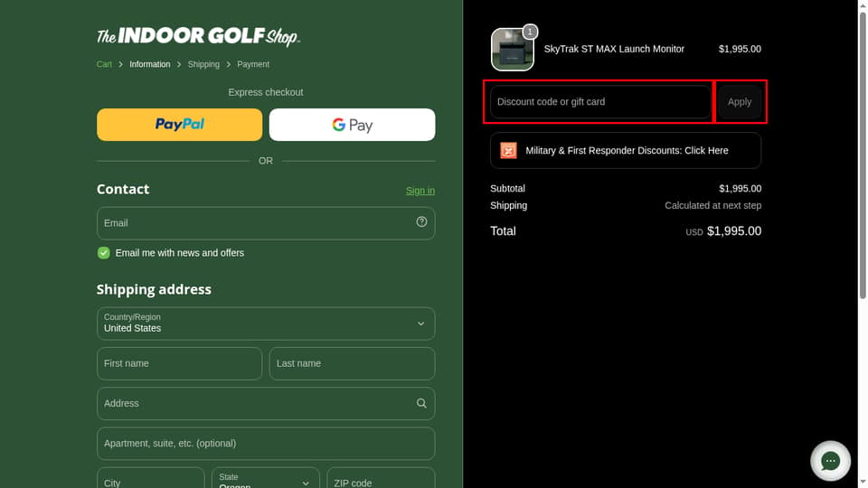The image size is (868, 488).
Task: Click Calculated at next step text
Action: (x=713, y=205)
